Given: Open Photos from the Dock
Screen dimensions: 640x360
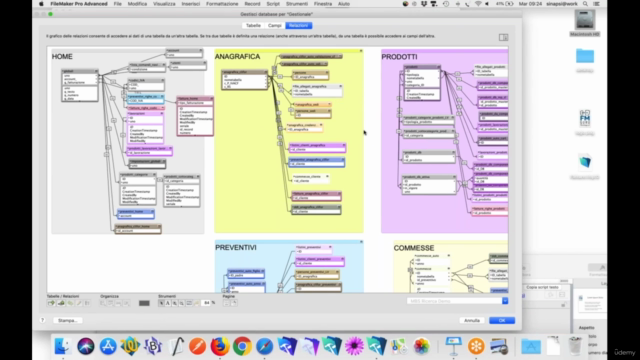Looking at the screenshot, I should (x=421, y=347).
